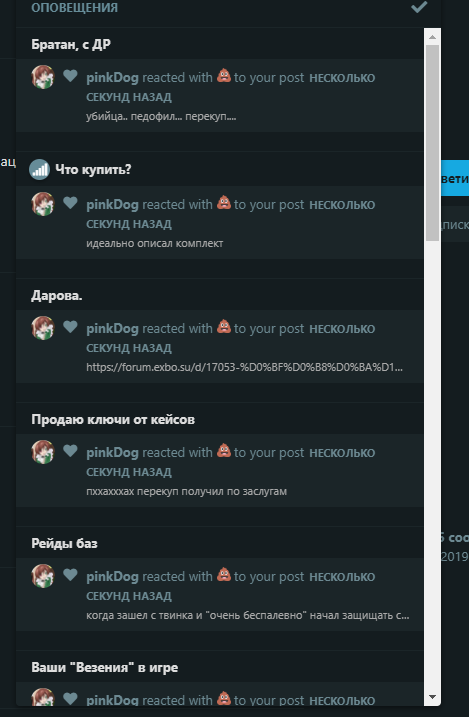Open the 'Продаю ключи от кейсов' discussion
This screenshot has width=469, height=717.
tap(113, 419)
